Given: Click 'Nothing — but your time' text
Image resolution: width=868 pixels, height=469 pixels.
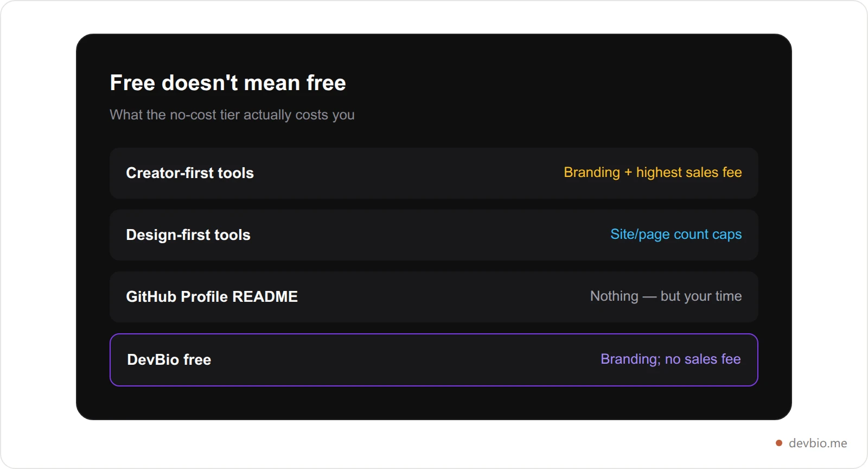Looking at the screenshot, I should pyautogui.click(x=666, y=296).
